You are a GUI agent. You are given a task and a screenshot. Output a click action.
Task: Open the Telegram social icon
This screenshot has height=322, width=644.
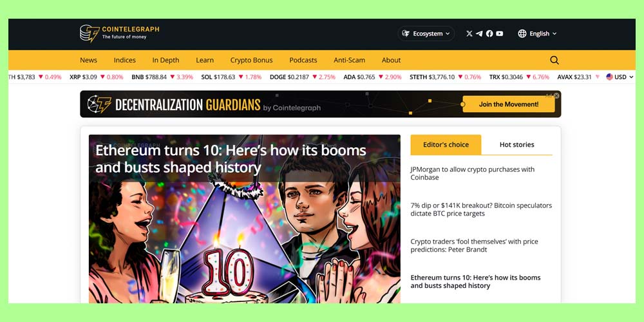click(479, 33)
